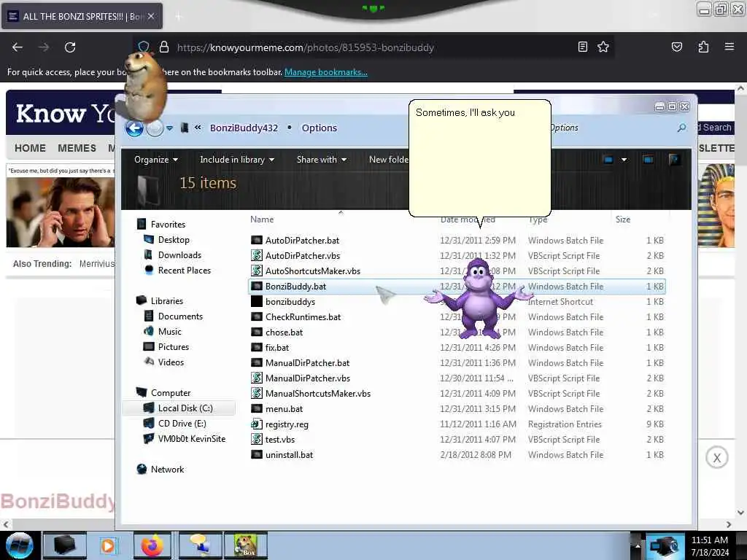Open the Windows Start orb
The width and height of the screenshot is (747, 560).
[x=19, y=545]
